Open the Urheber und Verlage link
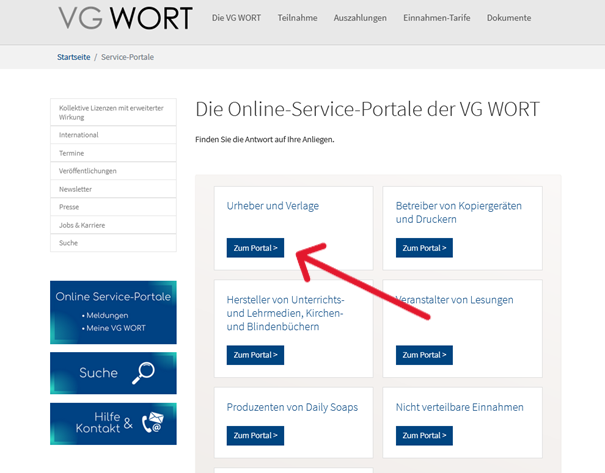The height and width of the screenshot is (473, 605). [x=272, y=206]
